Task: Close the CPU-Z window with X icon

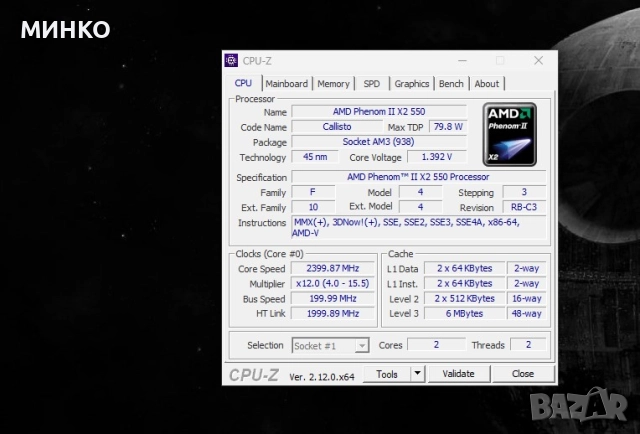Action: (538, 60)
